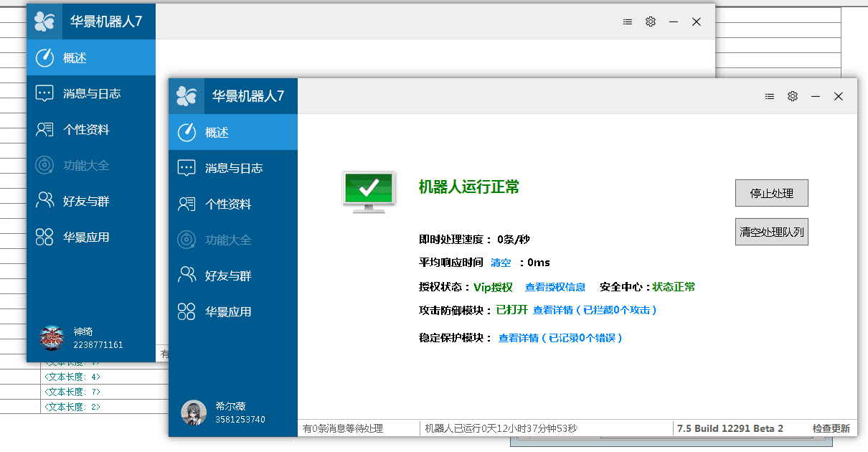Click 文本长度:4 cell in background table
Image resolution: width=868 pixels, height=452 pixels.
(72, 377)
